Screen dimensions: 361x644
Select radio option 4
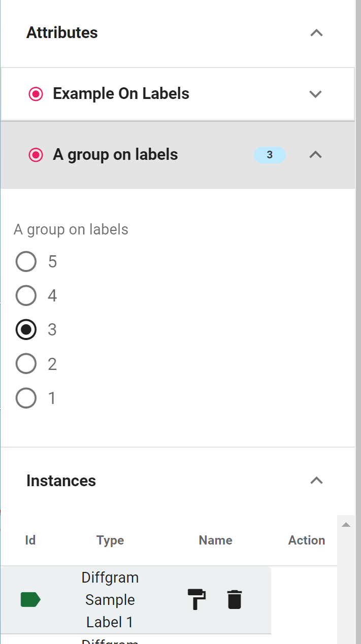tap(26, 296)
